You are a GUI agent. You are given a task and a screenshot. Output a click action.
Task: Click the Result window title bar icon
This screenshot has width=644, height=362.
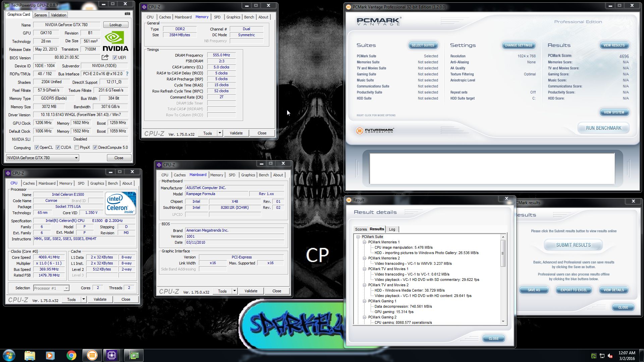(x=349, y=200)
